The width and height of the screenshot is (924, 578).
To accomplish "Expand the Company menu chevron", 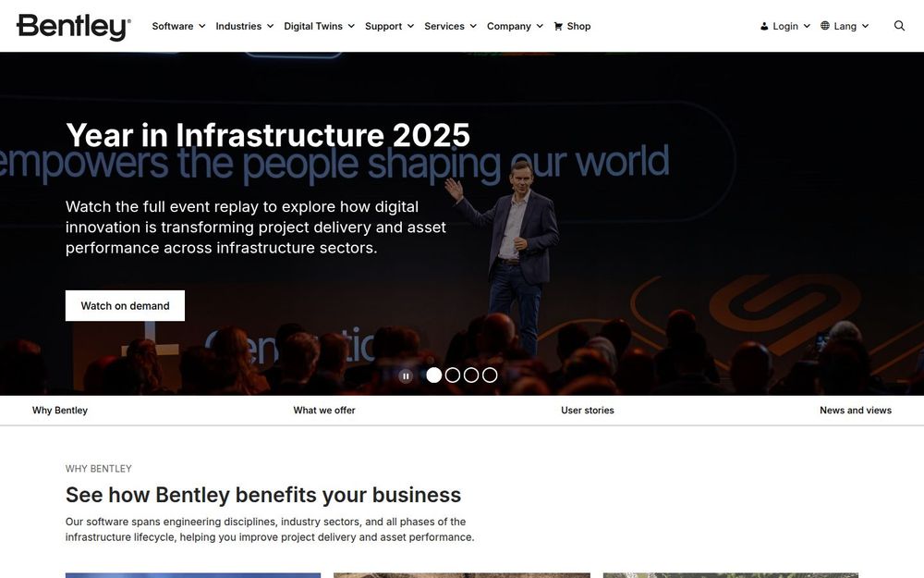I will coord(540,26).
